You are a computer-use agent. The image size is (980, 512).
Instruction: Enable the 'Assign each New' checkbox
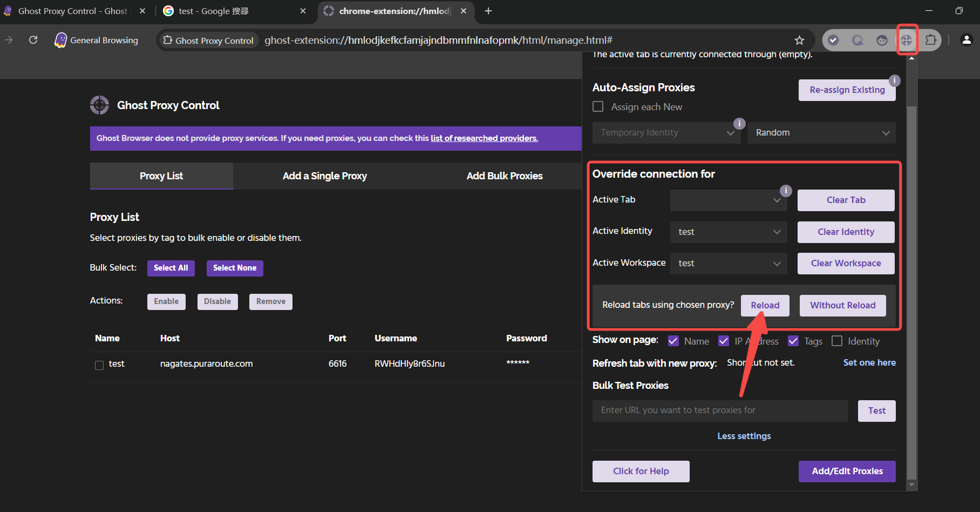coord(598,106)
